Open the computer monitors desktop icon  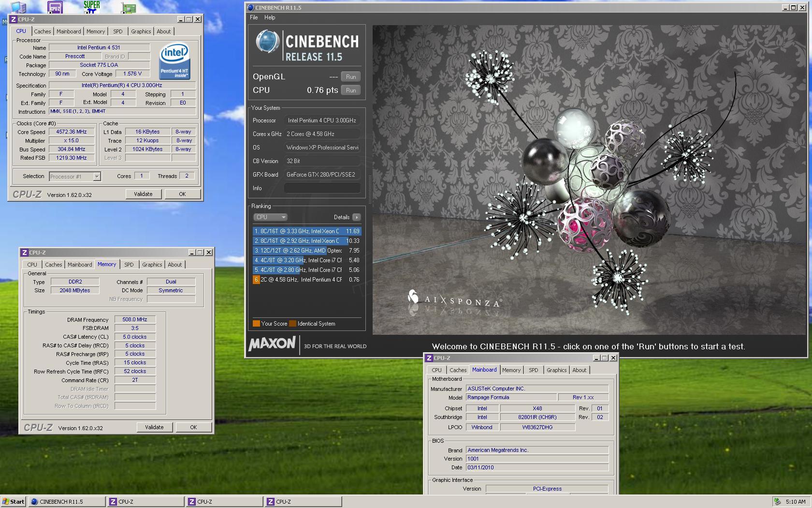pos(18,7)
